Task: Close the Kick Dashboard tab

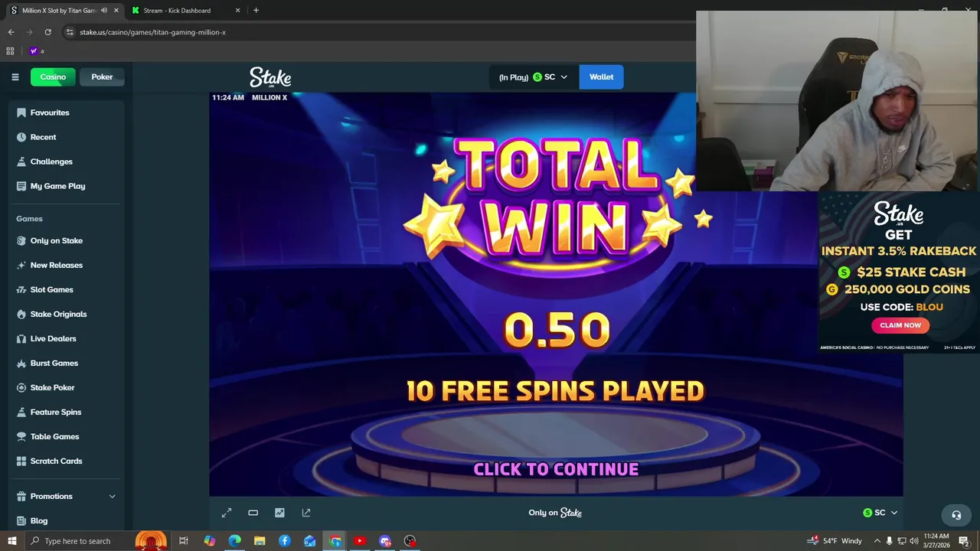Action: click(237, 11)
